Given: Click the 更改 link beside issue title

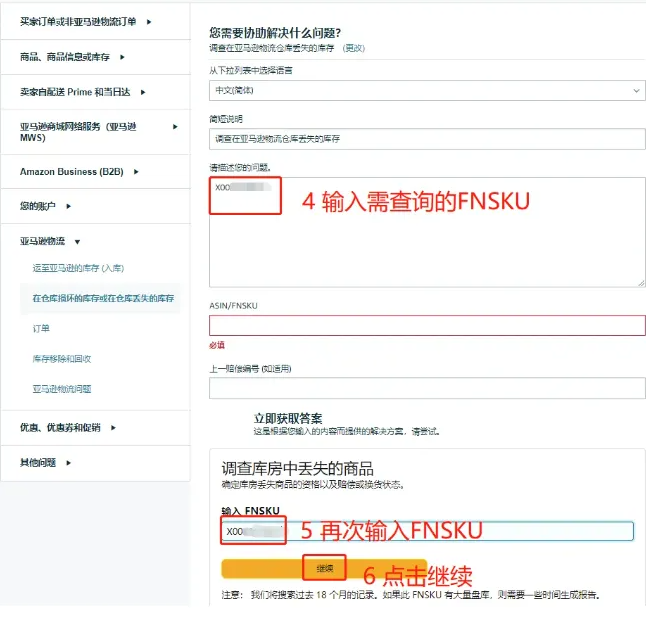Looking at the screenshot, I should point(353,48).
